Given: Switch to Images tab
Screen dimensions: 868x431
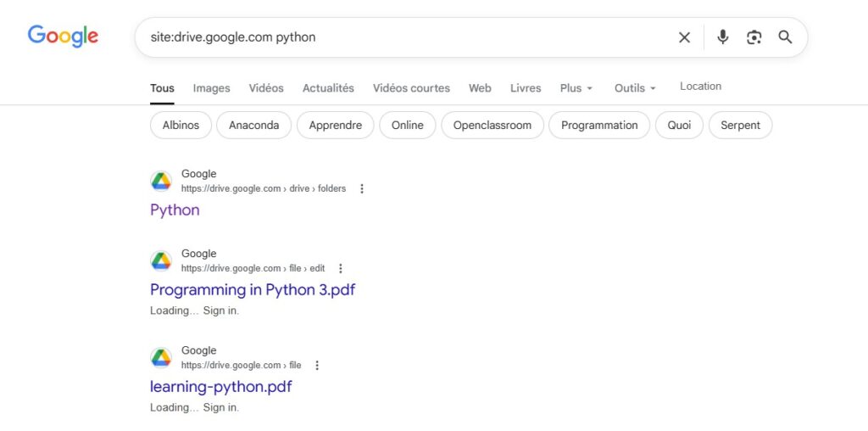Looking at the screenshot, I should [x=211, y=88].
